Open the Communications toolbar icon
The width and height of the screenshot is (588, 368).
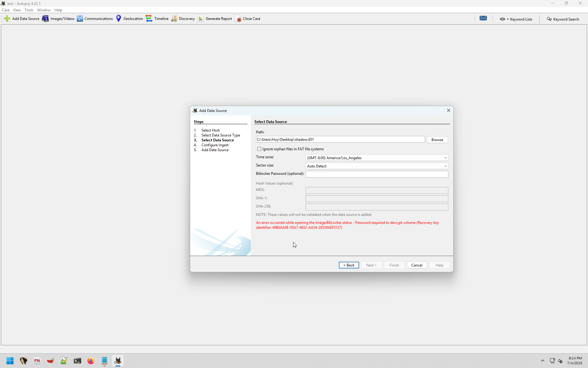click(x=80, y=19)
